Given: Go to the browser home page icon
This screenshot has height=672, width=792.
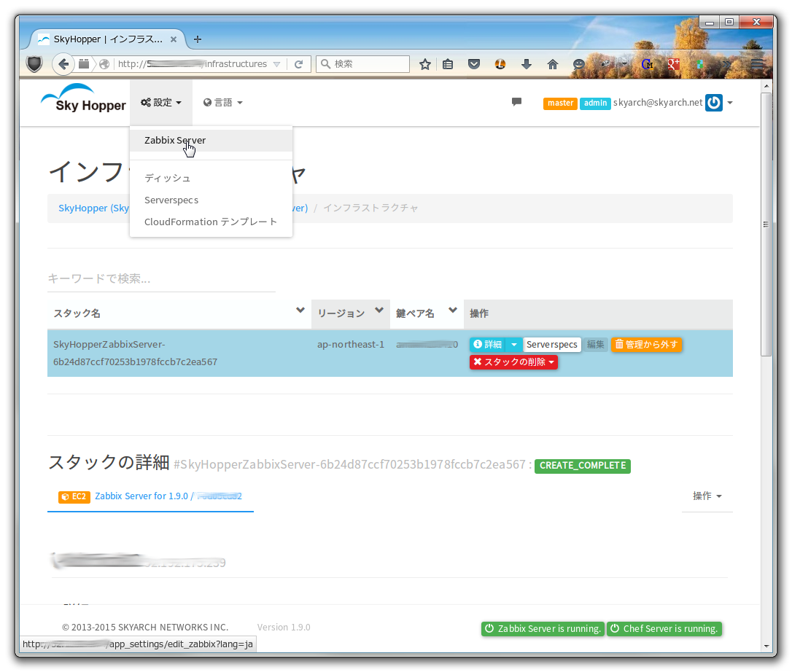Looking at the screenshot, I should 553,64.
